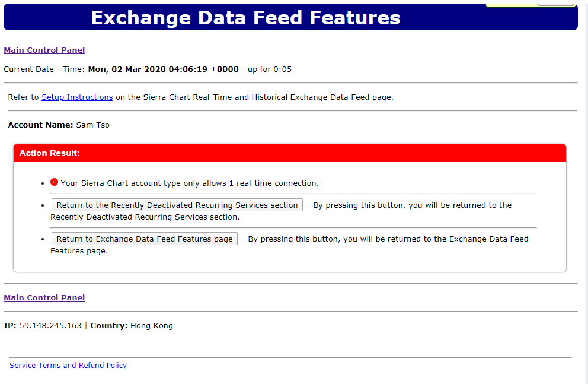Click the 'Country:' label
Viewport: 588px width, 384px height.
pos(109,326)
